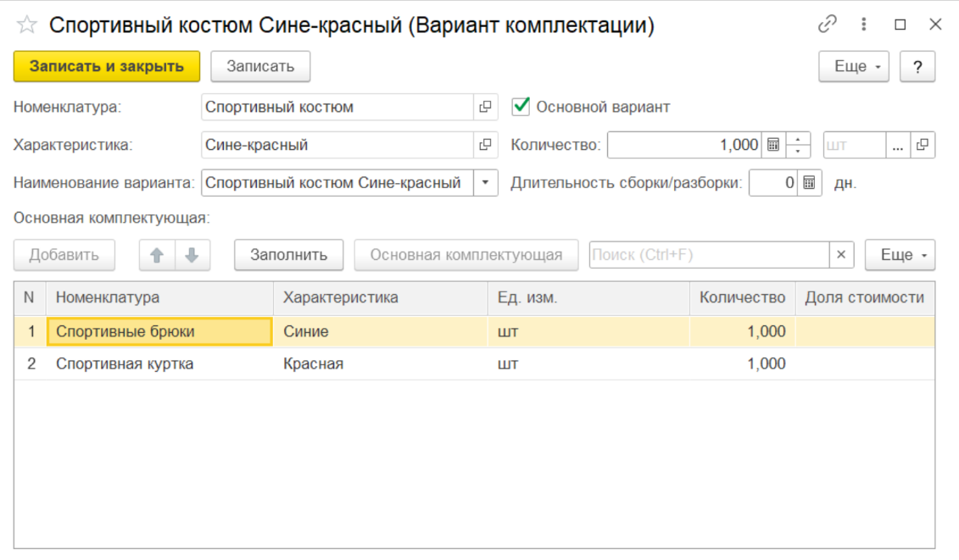
Task: Click the Заполнить button
Action: pos(288,255)
